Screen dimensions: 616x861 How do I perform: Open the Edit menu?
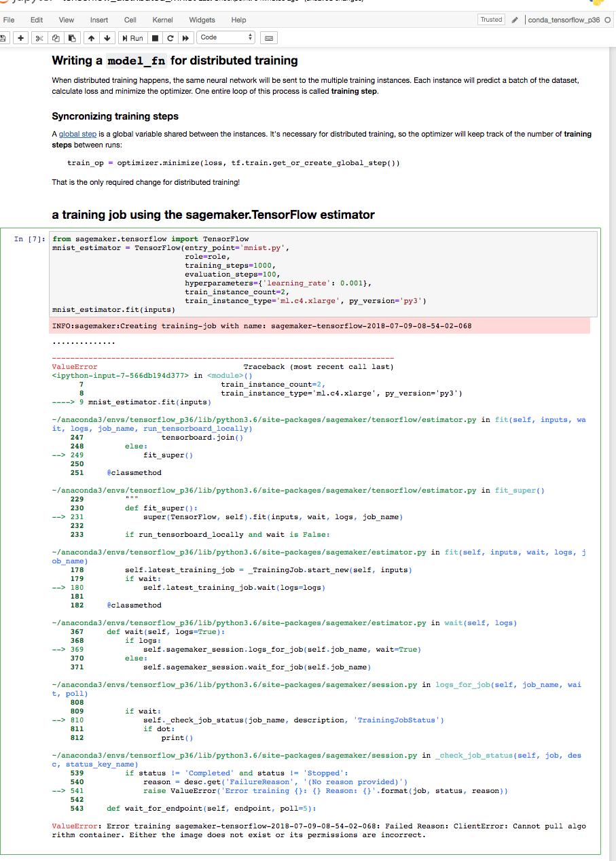pos(37,20)
